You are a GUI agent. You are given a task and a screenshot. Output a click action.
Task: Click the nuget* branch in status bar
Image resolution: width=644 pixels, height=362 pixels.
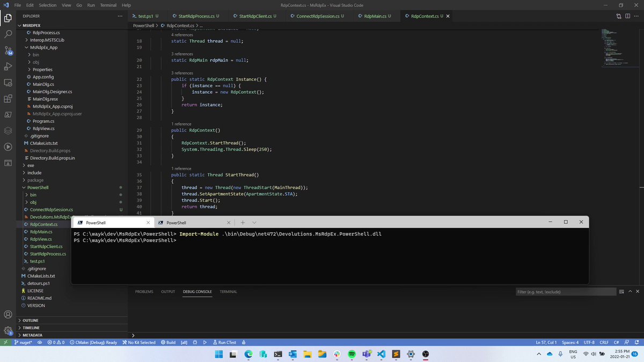(23, 342)
